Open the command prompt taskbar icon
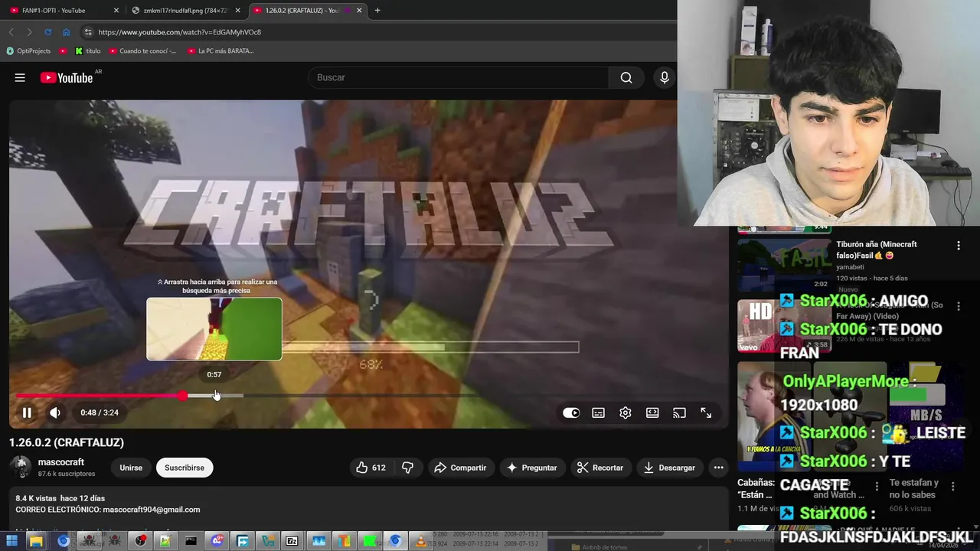Viewport: 980px width, 551px height. coord(191,541)
